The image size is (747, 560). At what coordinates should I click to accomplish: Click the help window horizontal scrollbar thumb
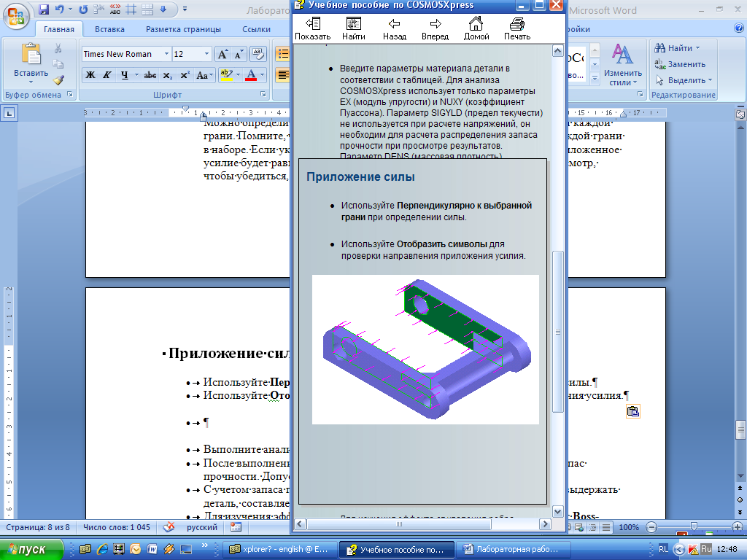coord(399,524)
